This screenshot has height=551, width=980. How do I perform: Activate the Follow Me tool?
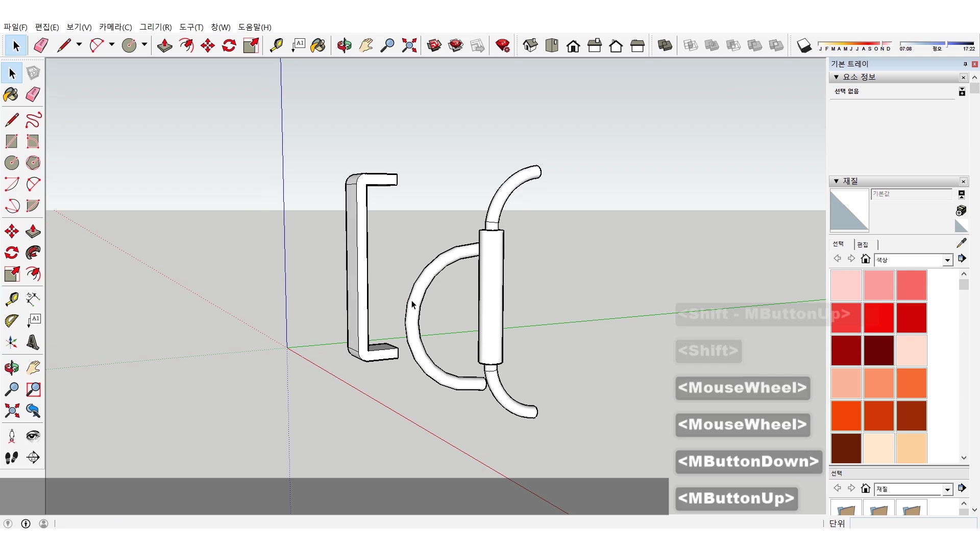[x=33, y=253]
